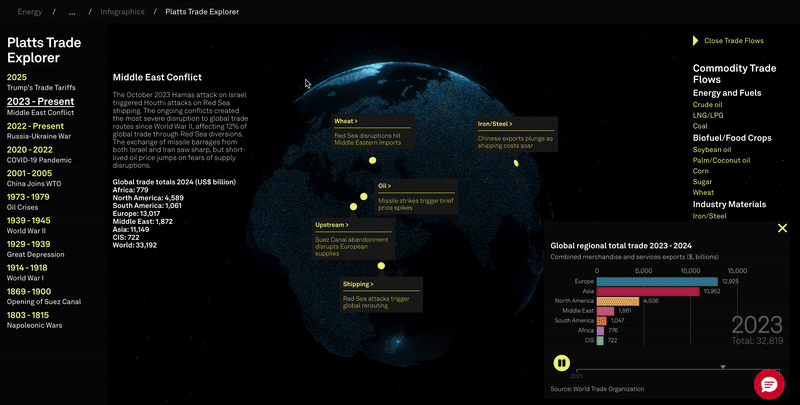
Task: Open Corn trade flows
Action: pyautogui.click(x=701, y=171)
